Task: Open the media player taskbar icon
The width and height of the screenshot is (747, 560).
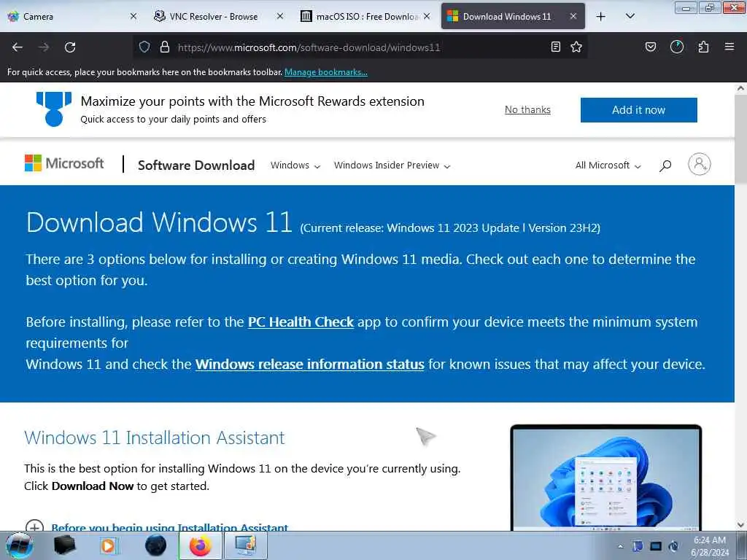Action: click(x=109, y=545)
